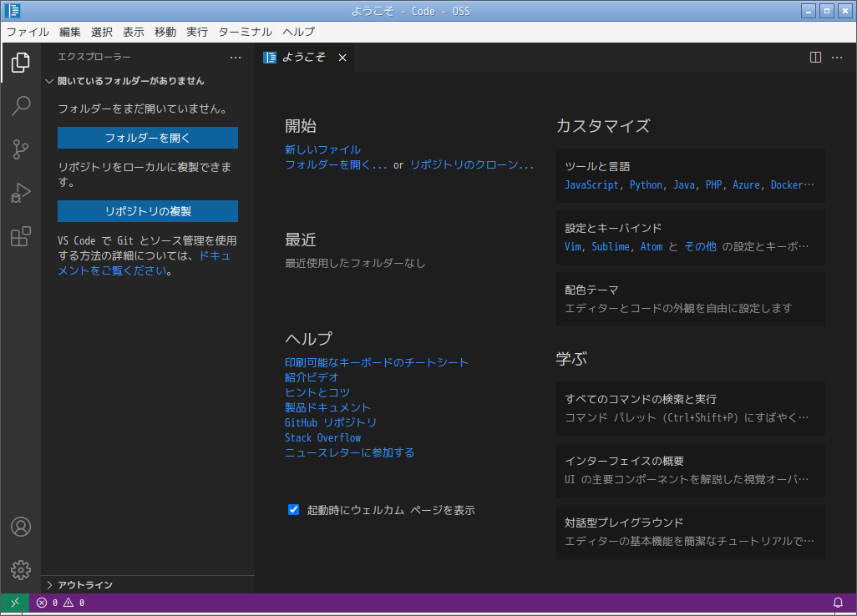Open the 実行 menu
Viewport: 857px width, 616px height.
pyautogui.click(x=197, y=32)
